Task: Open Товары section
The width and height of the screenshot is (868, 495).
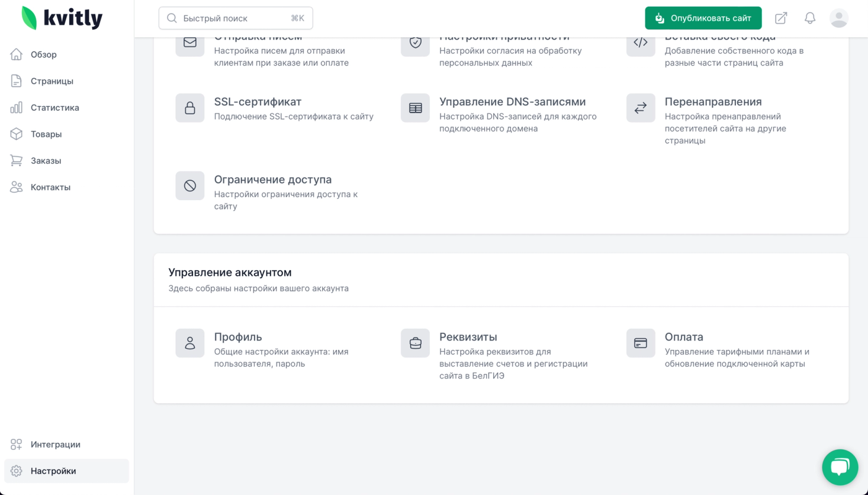Action: [x=46, y=134]
